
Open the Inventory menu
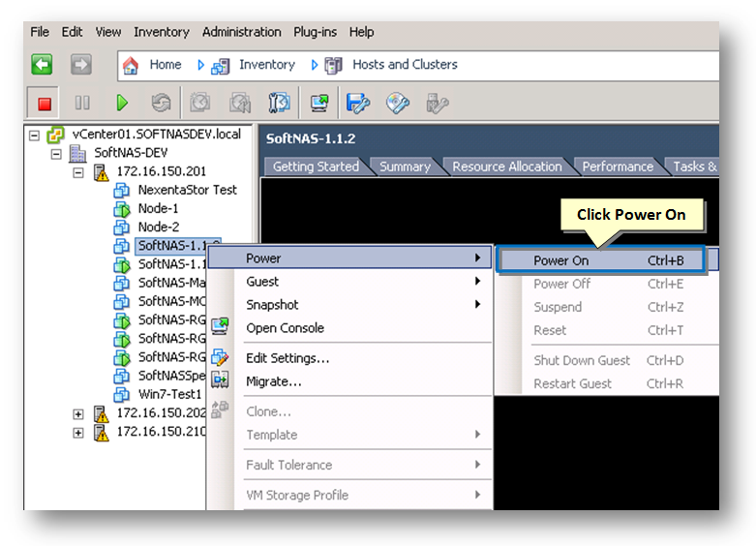click(x=162, y=32)
